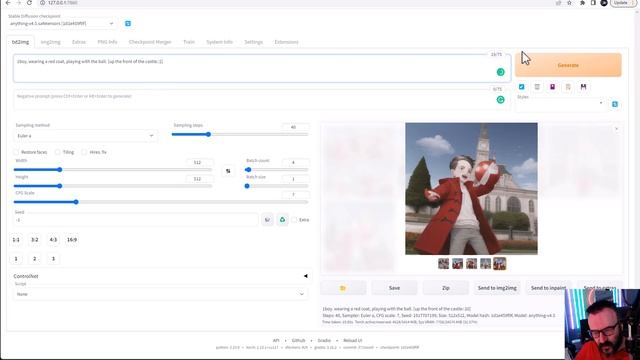Open the output folder with the folder icon button
Viewport: 640px width, 360px height.
(343, 288)
